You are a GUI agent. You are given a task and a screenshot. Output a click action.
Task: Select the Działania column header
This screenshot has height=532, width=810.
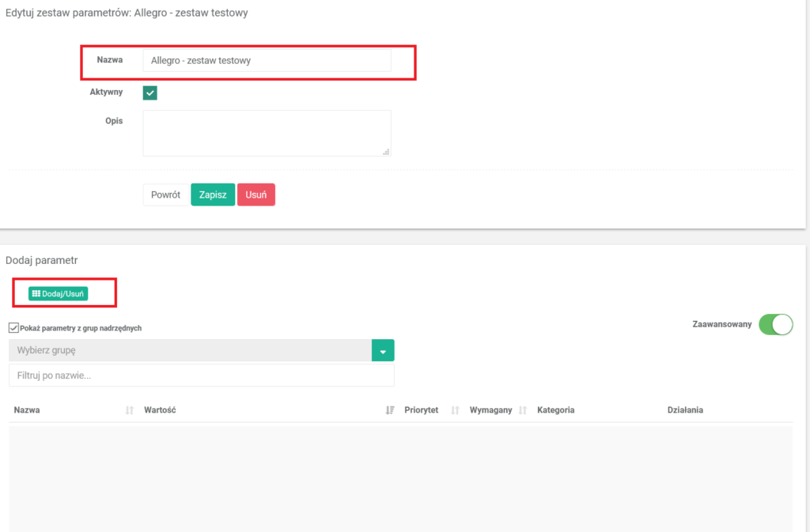(x=685, y=410)
